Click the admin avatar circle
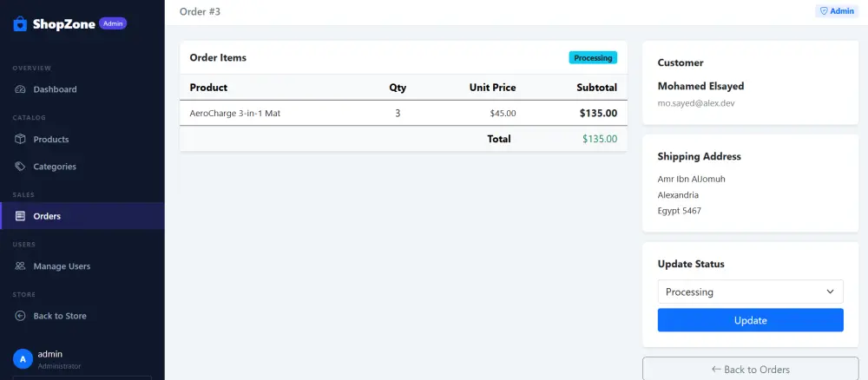The image size is (868, 380). [x=23, y=359]
